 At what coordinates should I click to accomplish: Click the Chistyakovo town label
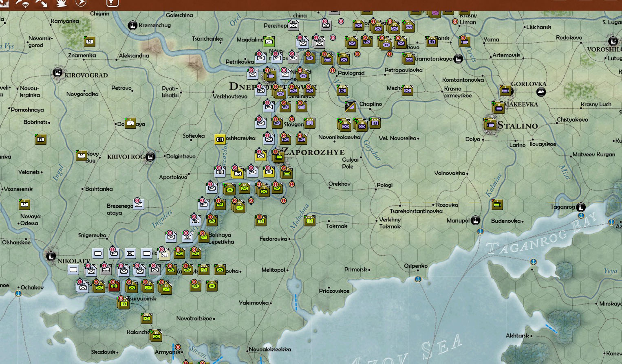(572, 120)
